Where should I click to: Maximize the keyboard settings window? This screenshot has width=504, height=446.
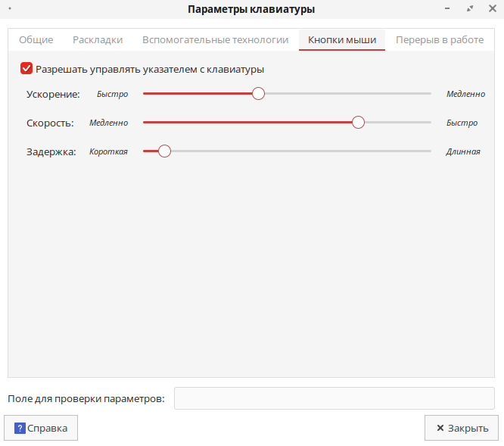point(470,9)
